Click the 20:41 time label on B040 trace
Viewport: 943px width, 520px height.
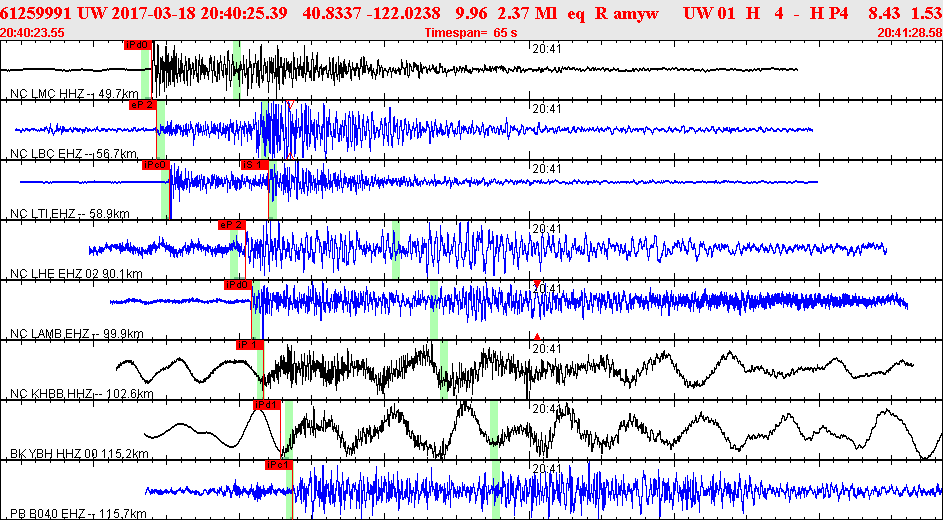pos(547,470)
